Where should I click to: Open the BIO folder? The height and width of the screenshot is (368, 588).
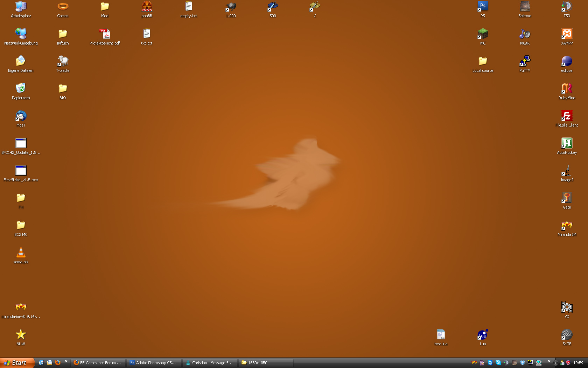coord(63,91)
